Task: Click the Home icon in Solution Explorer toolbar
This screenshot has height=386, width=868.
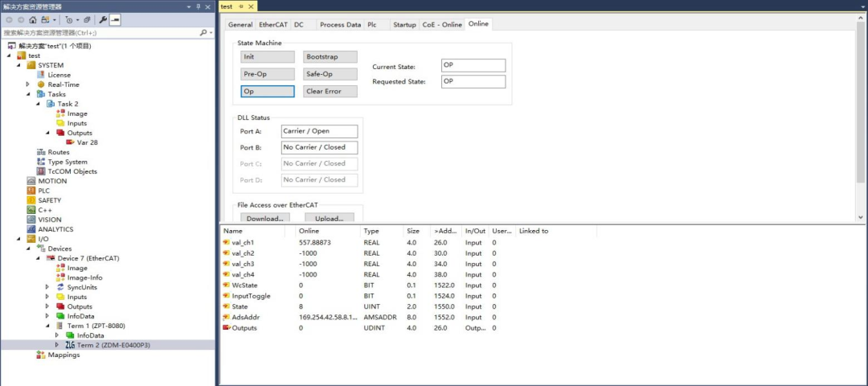Action: 33,20
